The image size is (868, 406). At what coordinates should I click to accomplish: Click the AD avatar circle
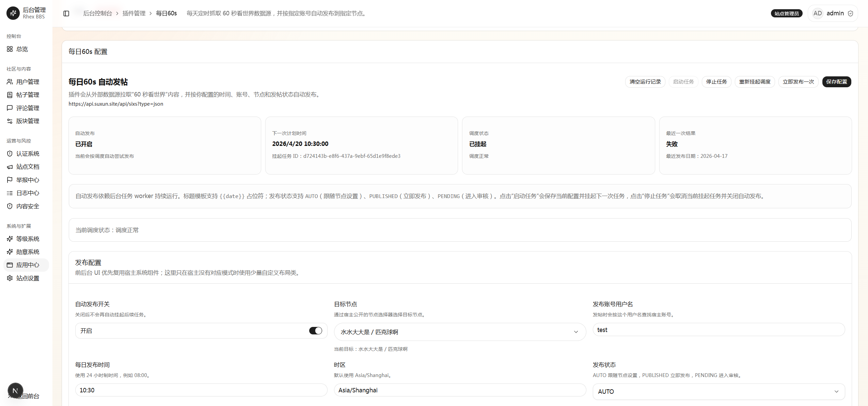[817, 13]
